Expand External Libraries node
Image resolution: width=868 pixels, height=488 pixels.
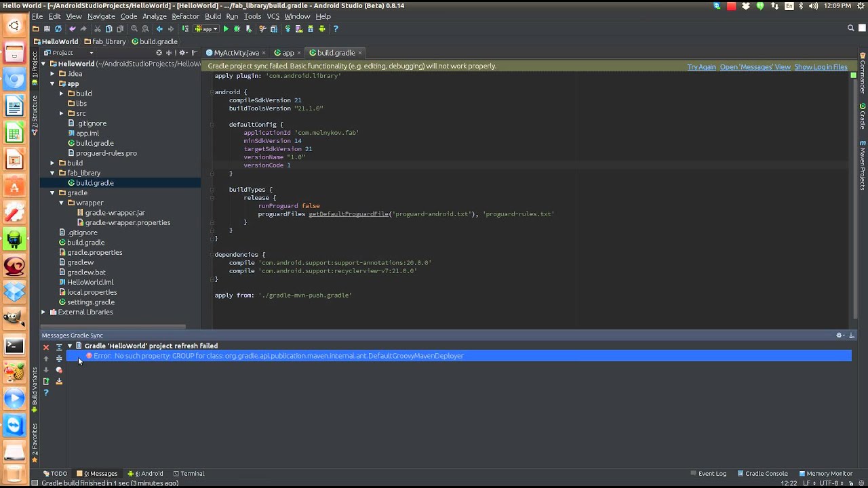[x=43, y=312]
